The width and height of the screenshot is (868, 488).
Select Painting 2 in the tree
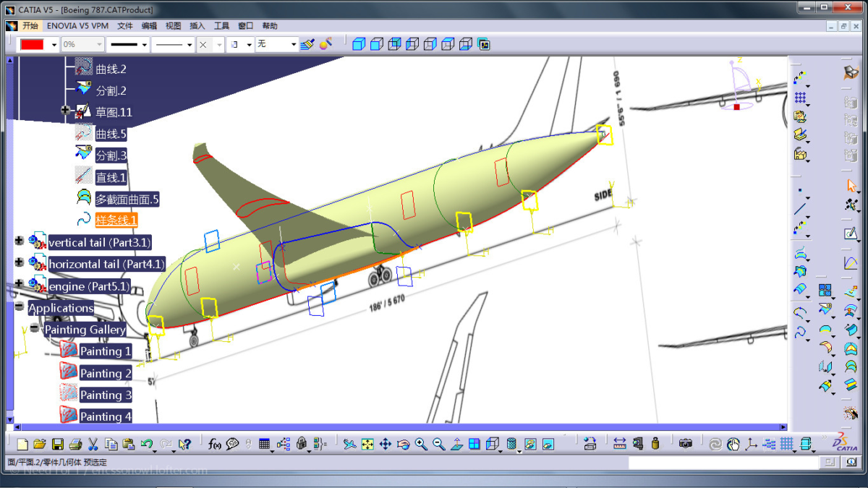(x=106, y=373)
